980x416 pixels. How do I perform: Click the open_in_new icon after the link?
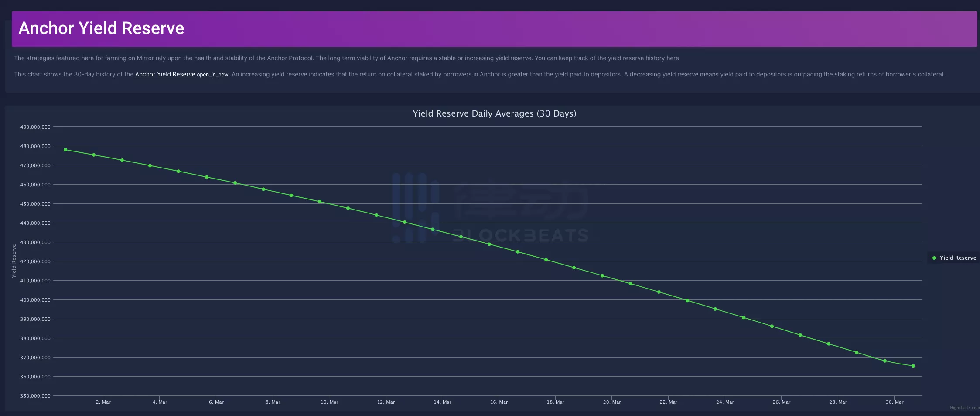(212, 75)
